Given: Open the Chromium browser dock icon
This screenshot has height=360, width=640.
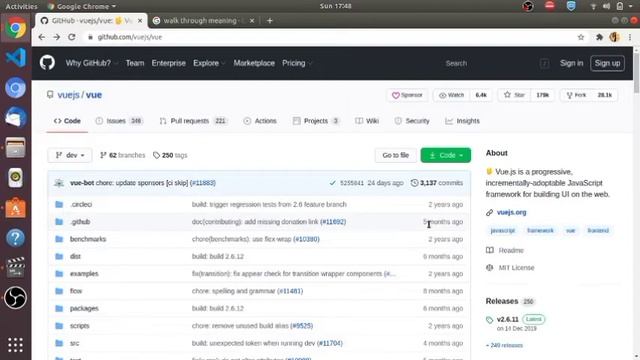Looking at the screenshot, I should tap(16, 88).
